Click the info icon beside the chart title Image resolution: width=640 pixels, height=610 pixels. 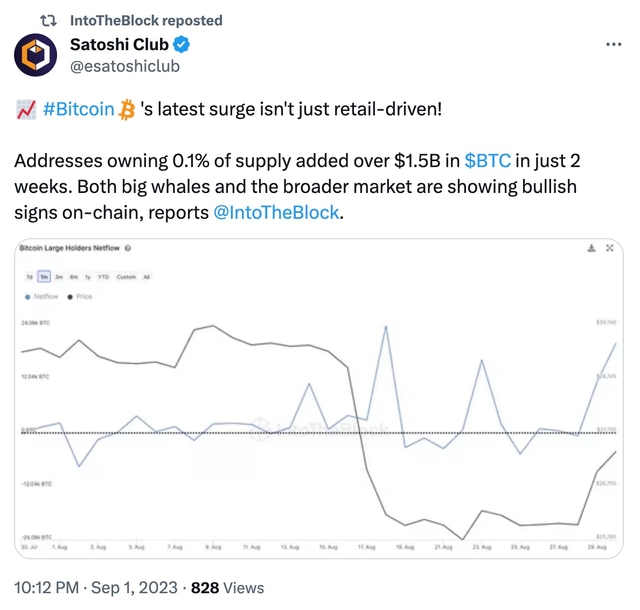(x=129, y=248)
